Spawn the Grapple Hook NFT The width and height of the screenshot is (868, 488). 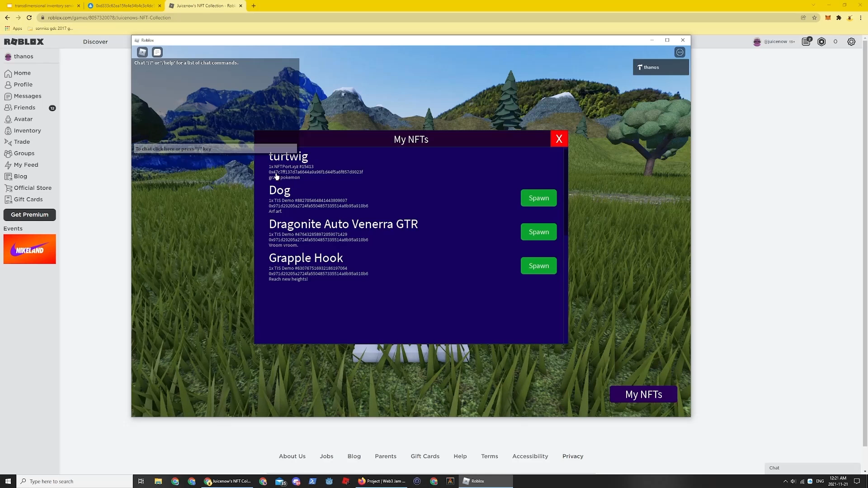point(539,266)
